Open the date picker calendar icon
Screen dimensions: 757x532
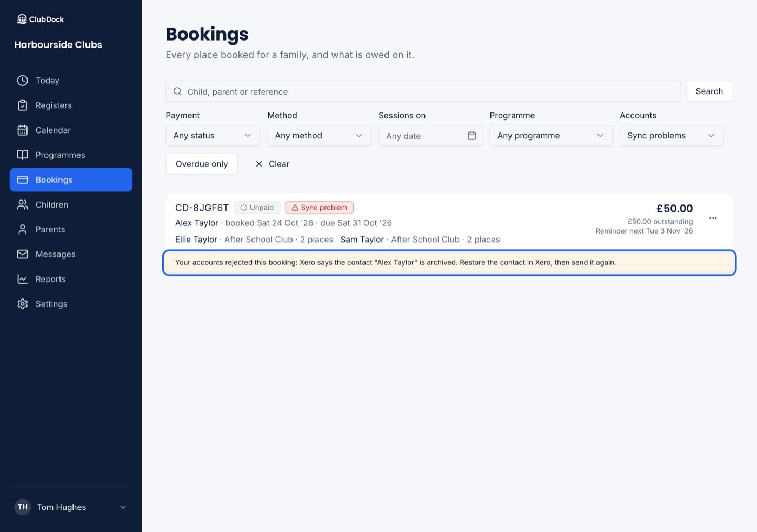pos(472,136)
